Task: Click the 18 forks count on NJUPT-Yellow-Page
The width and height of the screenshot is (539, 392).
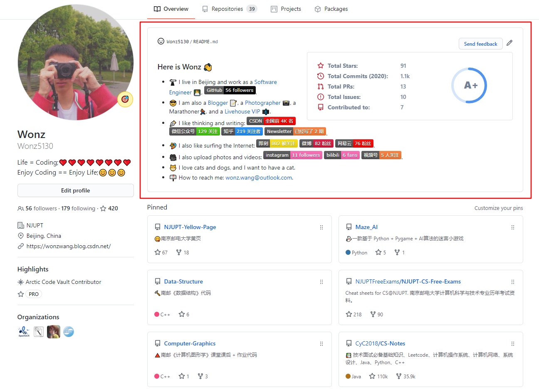Action: click(x=183, y=252)
